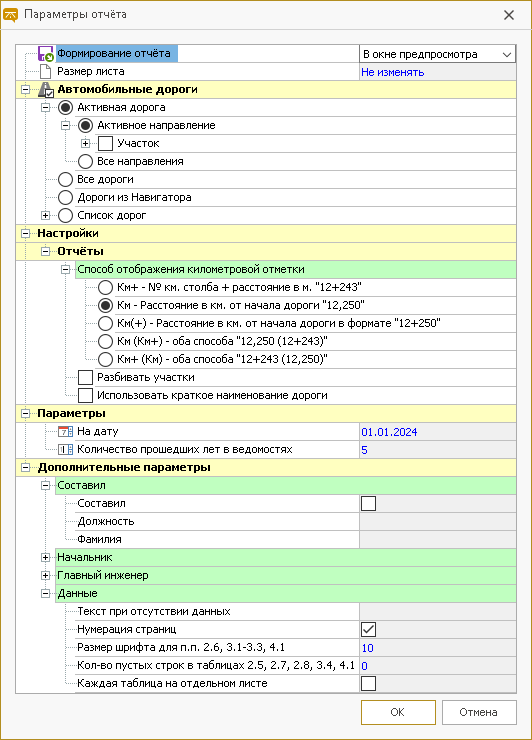Enable Использовать краткое наименование дороги checkbox
Screen dimensions: 532x740
tap(85, 395)
